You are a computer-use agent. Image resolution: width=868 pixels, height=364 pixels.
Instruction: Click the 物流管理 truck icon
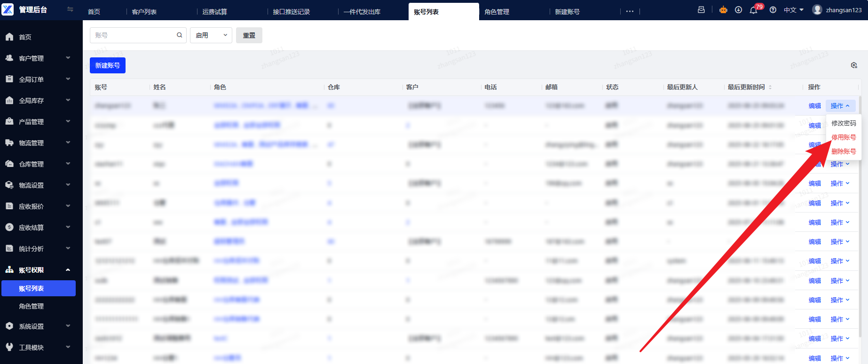[9, 142]
